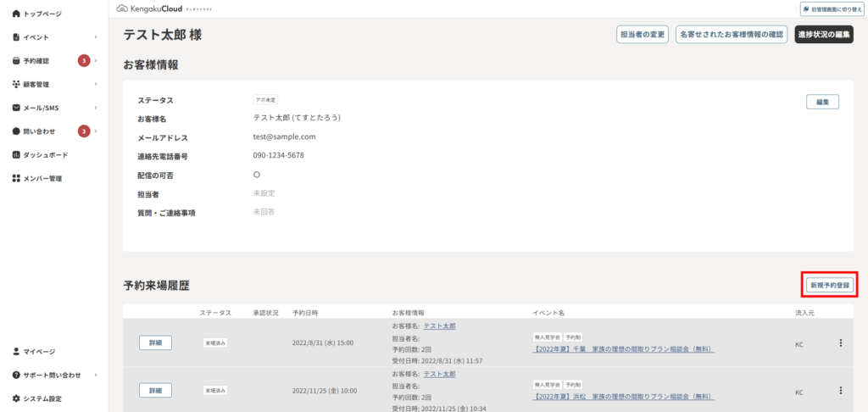The height and width of the screenshot is (412, 868).
Task: Open 問い合わせ menu item with badge
Action: 40,131
